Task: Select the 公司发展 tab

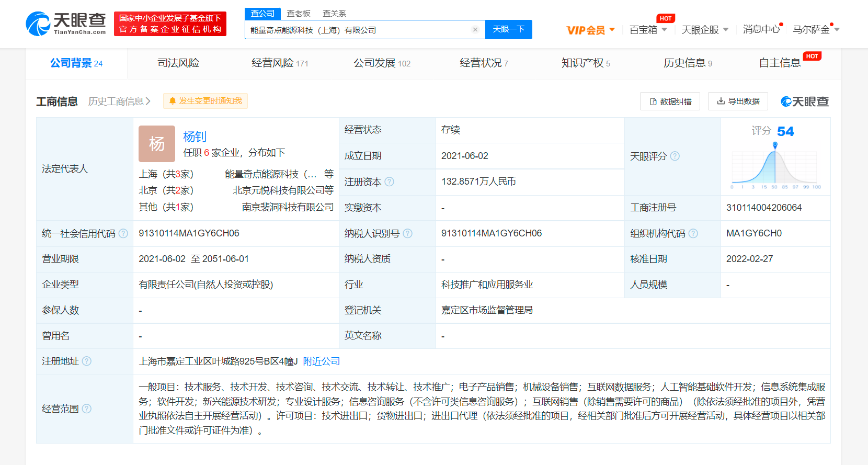Action: pos(382,63)
